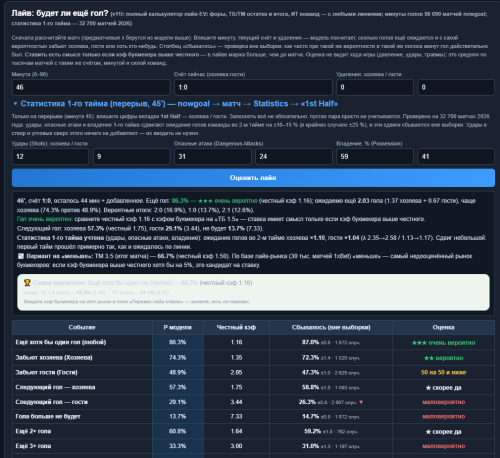This screenshot has height=458, width=500.
Task: Select the away team red cards field
Action: pos(456,87)
